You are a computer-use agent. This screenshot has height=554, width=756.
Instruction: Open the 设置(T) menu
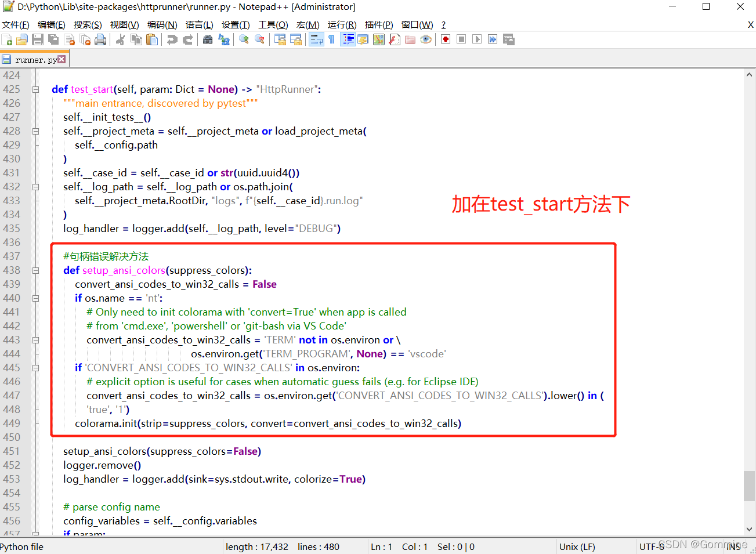tap(236, 25)
